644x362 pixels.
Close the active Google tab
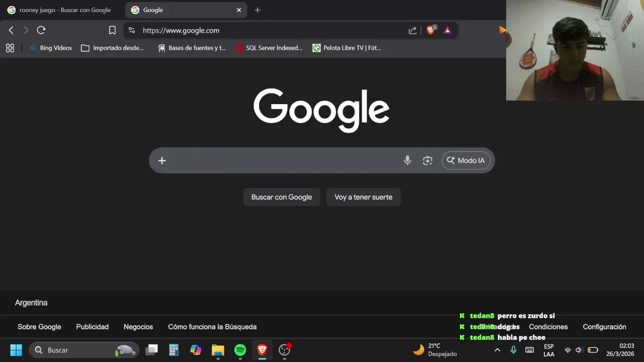coord(239,10)
